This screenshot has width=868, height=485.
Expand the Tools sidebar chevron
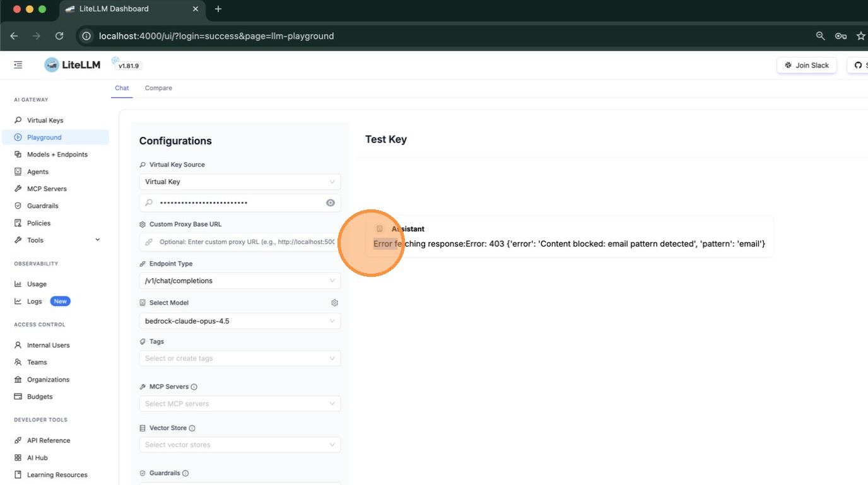(97, 240)
